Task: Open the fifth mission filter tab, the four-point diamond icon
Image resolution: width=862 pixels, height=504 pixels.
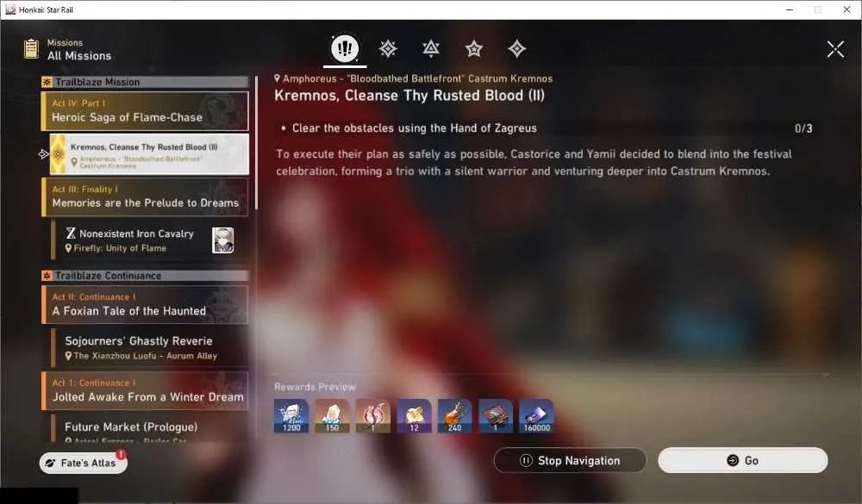Action: [x=516, y=49]
